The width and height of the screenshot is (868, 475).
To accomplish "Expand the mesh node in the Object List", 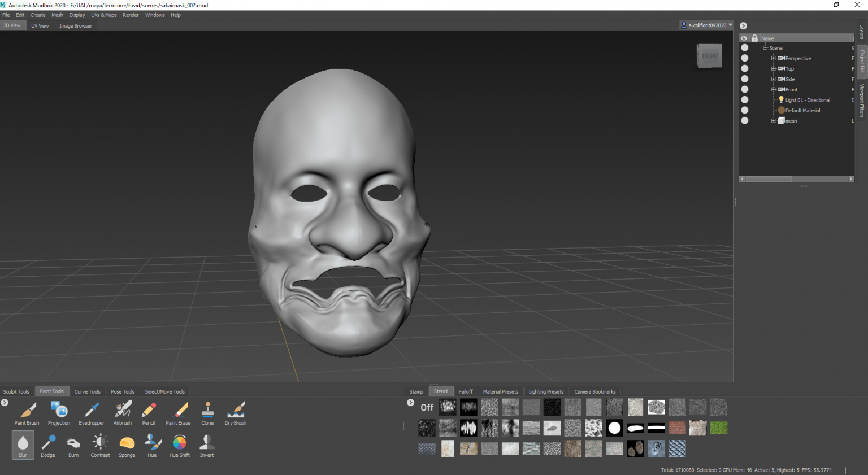I will point(773,120).
